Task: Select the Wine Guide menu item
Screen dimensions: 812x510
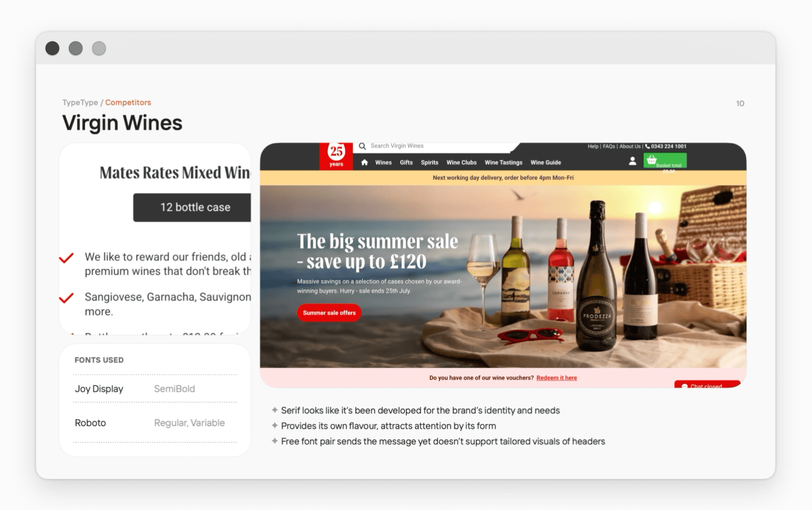Action: coord(546,162)
